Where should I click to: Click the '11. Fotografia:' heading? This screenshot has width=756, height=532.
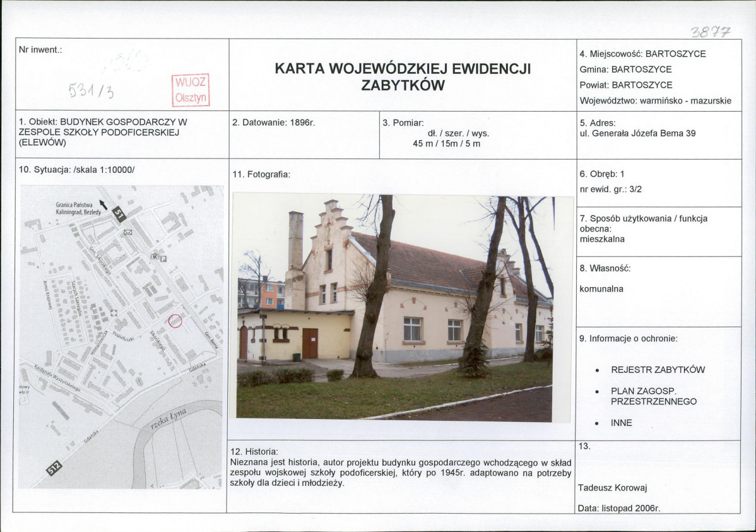coord(261,175)
